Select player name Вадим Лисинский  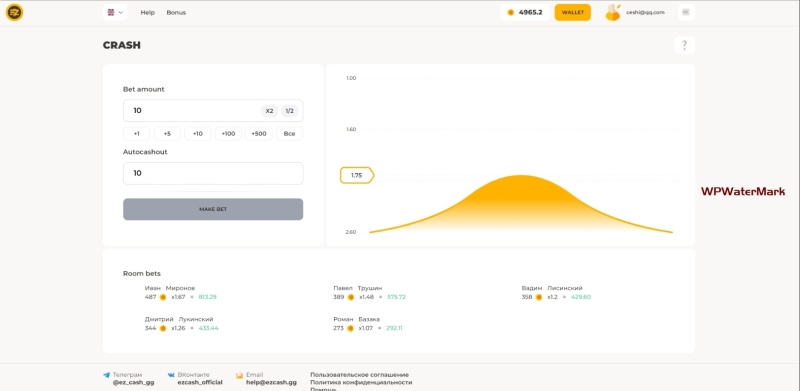point(552,288)
